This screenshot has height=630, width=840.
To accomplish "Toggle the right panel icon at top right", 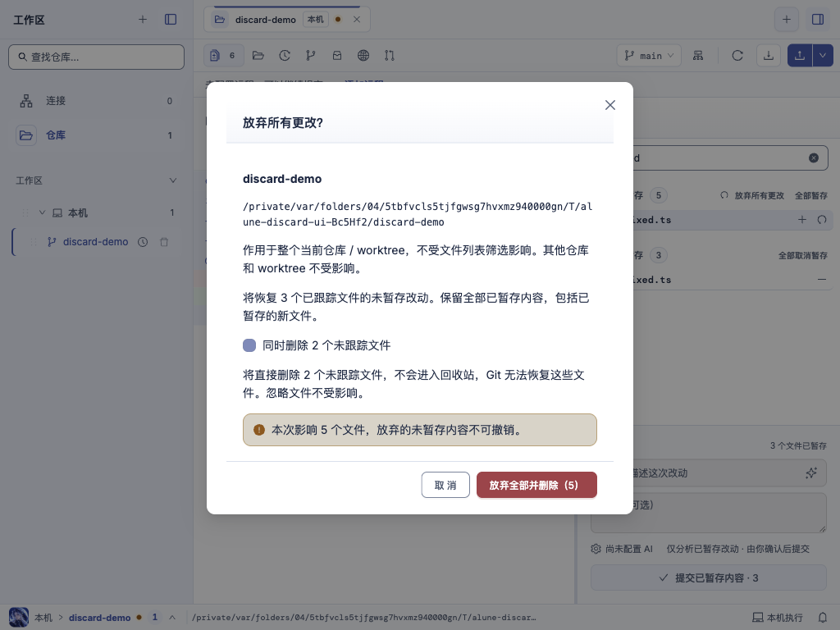I will coord(818,20).
